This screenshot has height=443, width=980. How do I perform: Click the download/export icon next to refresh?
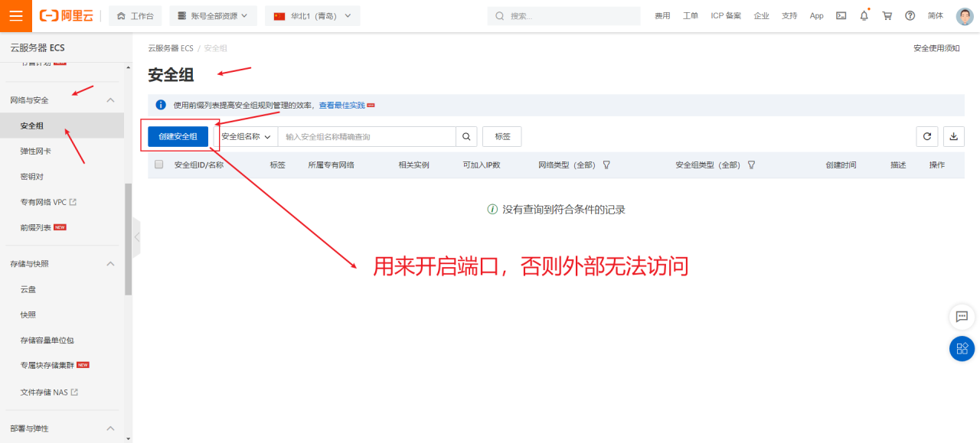point(954,136)
